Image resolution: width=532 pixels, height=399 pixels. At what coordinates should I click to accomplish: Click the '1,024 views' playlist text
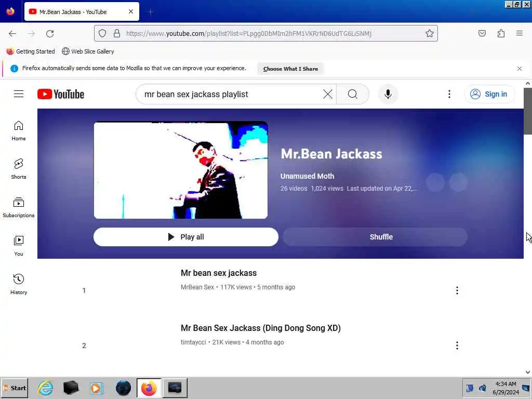tap(327, 188)
